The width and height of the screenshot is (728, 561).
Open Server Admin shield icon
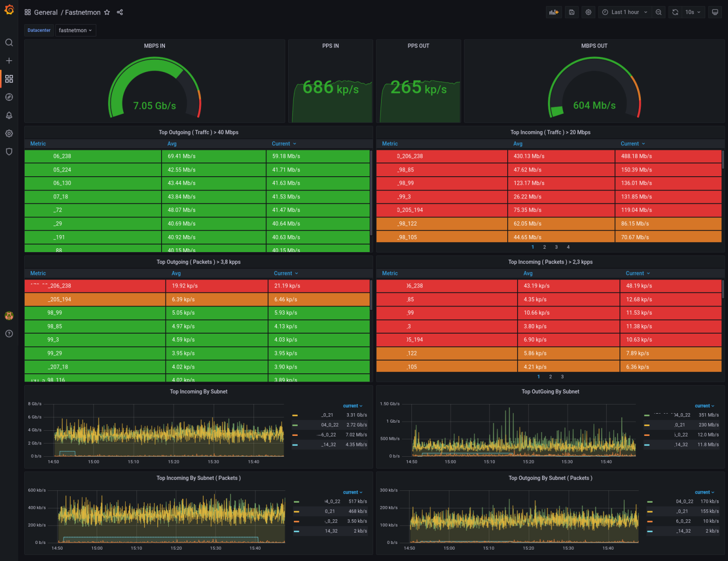click(x=9, y=151)
